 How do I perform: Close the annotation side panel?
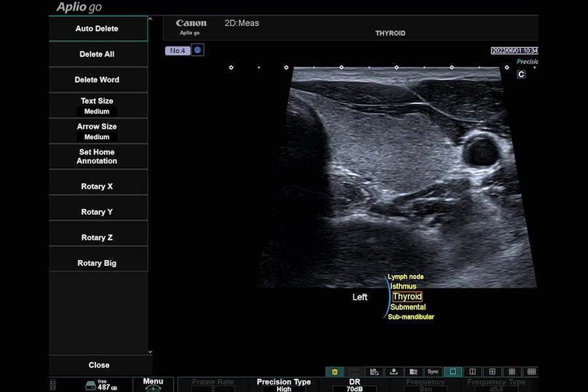(x=101, y=365)
